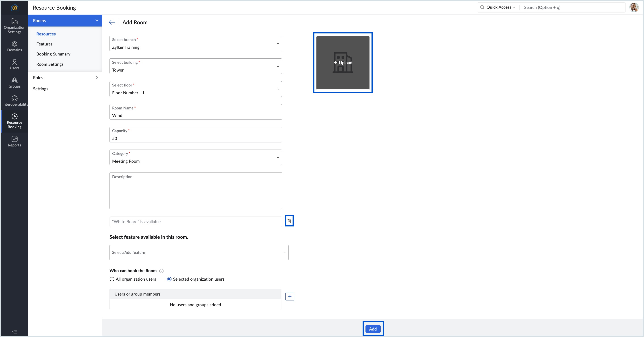Image resolution: width=644 pixels, height=337 pixels.
Task: Delete the White Board feature
Action: pos(289,221)
